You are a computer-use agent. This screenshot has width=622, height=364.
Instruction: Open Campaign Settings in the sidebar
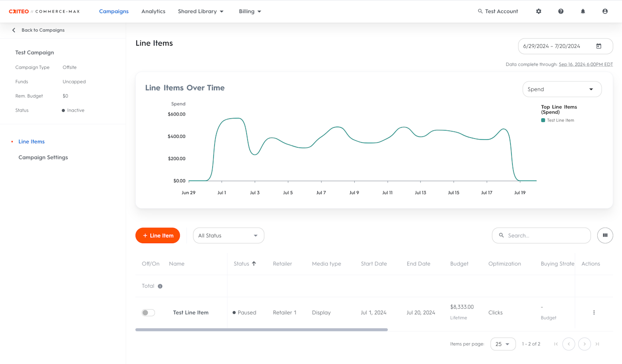43,157
